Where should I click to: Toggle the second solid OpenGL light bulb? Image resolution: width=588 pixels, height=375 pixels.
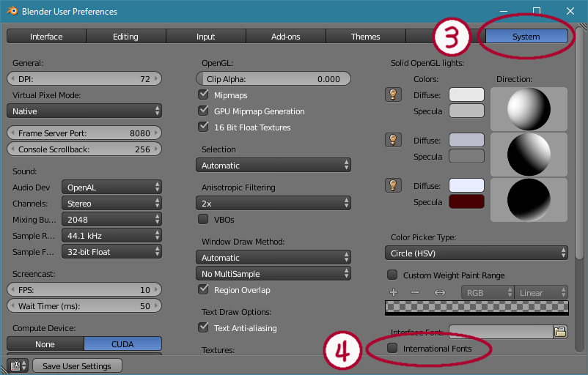click(394, 140)
